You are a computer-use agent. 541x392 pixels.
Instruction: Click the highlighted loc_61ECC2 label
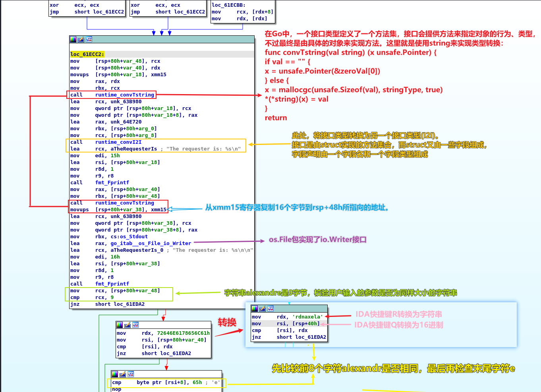[x=87, y=54]
